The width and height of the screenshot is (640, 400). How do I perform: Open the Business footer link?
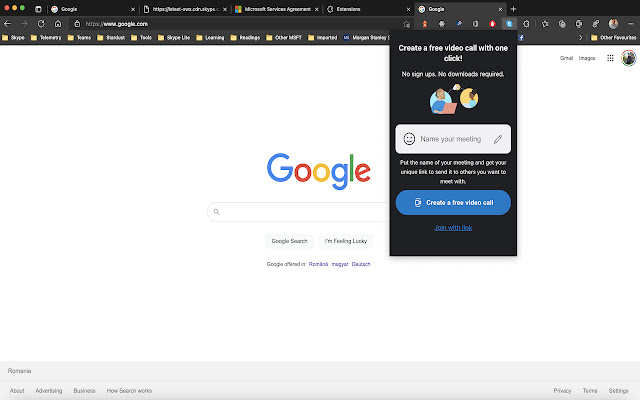click(x=84, y=391)
